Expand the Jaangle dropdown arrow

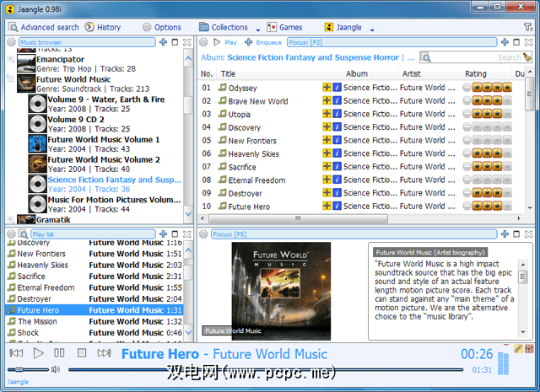pyautogui.click(x=372, y=30)
